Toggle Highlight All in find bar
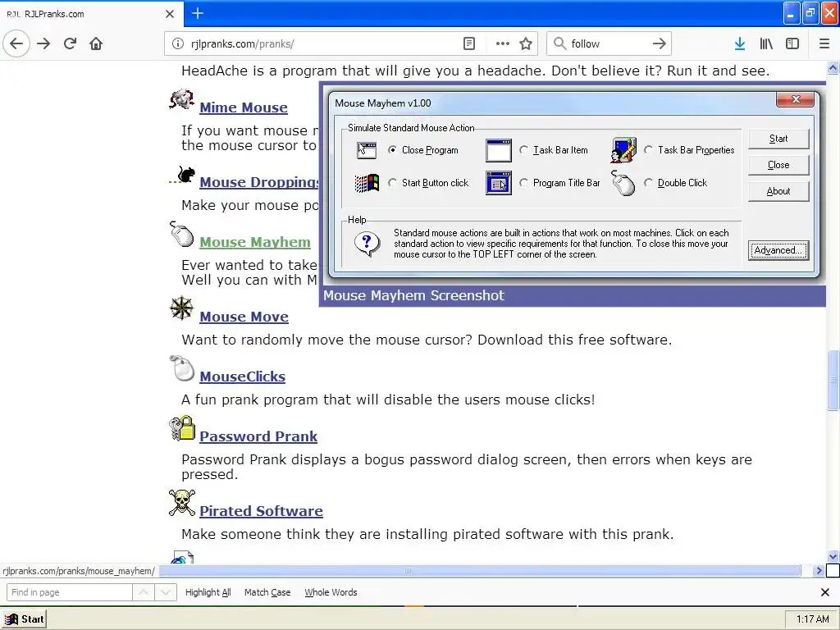 [208, 592]
